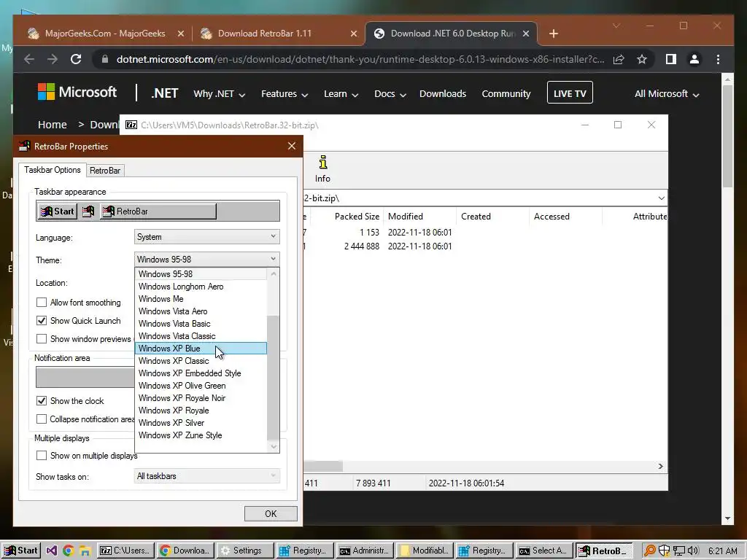Screen dimensions: 747x560
Task: Click the LIVE TV button
Action: click(570, 93)
